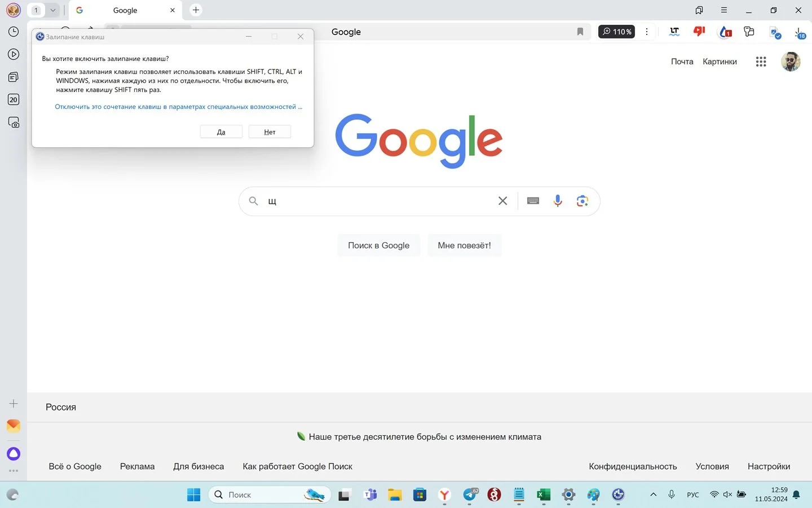Expand the tab group dropdown chevron
This screenshot has width=812, height=508.
tap(52, 10)
